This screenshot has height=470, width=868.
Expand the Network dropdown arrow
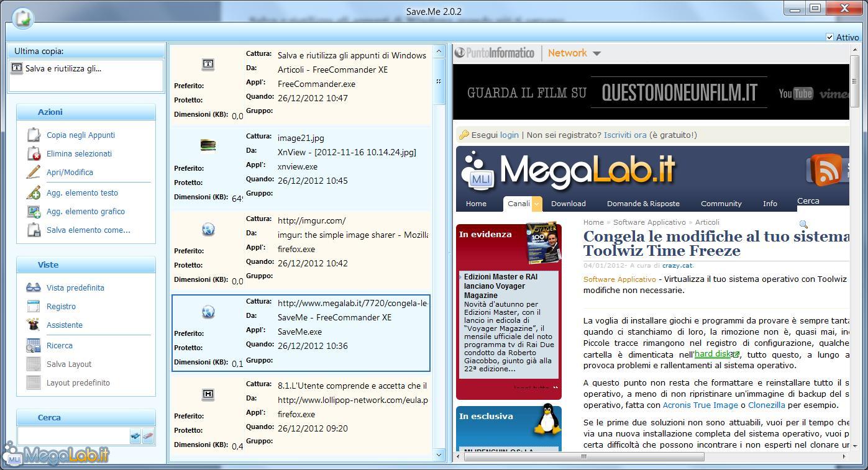tap(596, 53)
